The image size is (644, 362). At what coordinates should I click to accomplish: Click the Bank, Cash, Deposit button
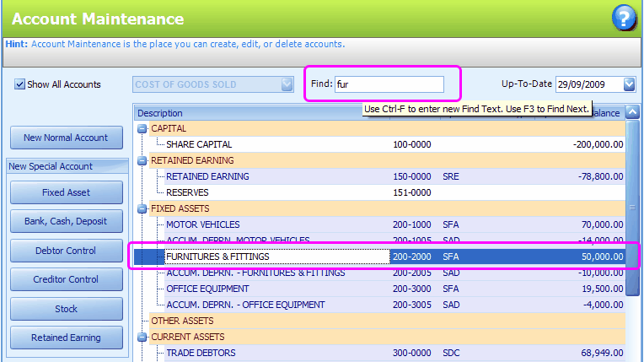point(66,221)
